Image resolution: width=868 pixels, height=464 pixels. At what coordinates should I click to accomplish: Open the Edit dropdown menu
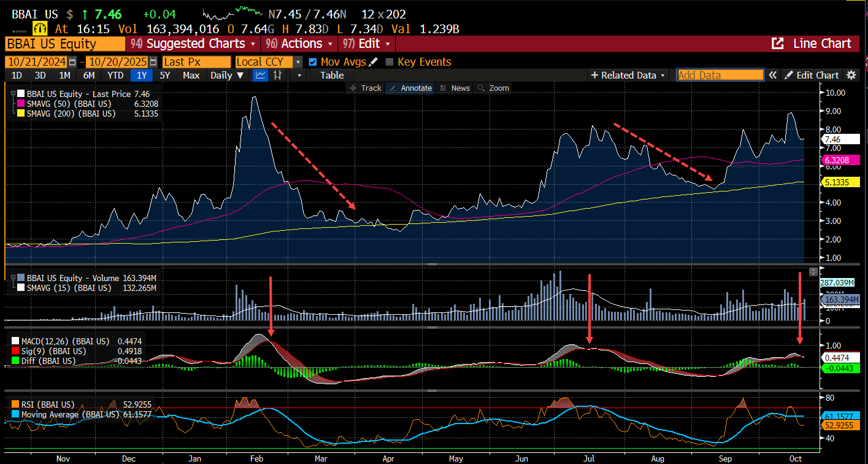point(367,44)
